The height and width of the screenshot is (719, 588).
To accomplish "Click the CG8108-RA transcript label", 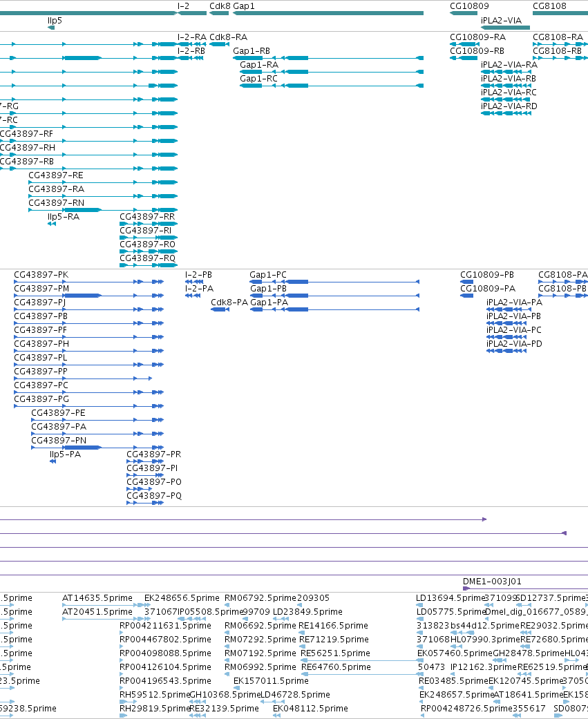I will pos(558,37).
